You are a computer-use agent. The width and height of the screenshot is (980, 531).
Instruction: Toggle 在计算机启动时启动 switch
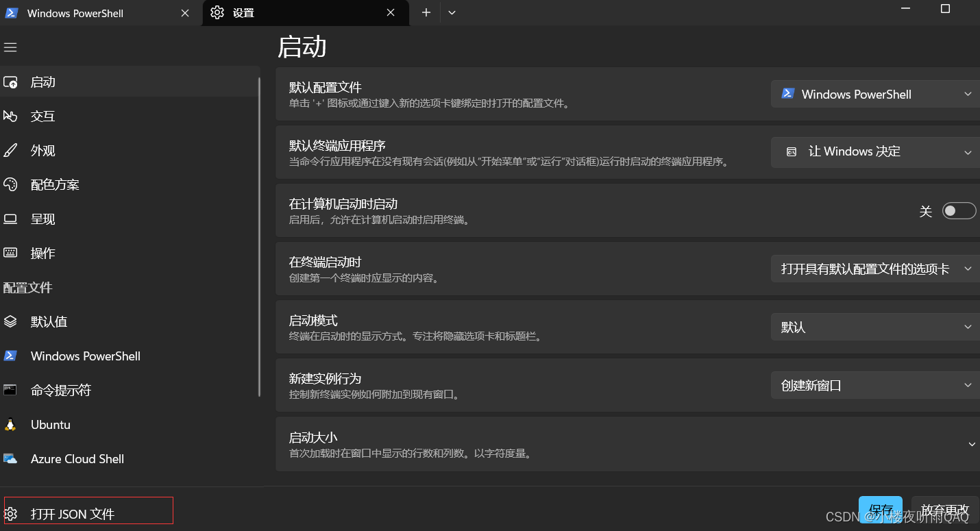tap(959, 211)
